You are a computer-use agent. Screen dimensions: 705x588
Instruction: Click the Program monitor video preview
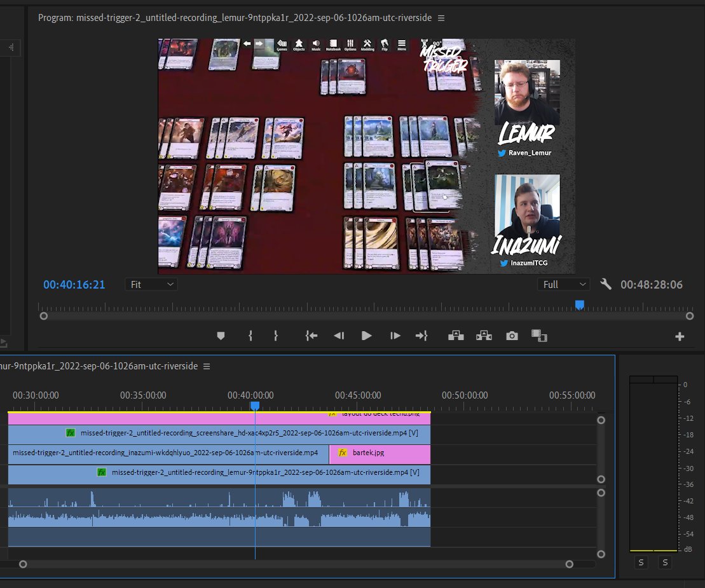[x=366, y=156]
